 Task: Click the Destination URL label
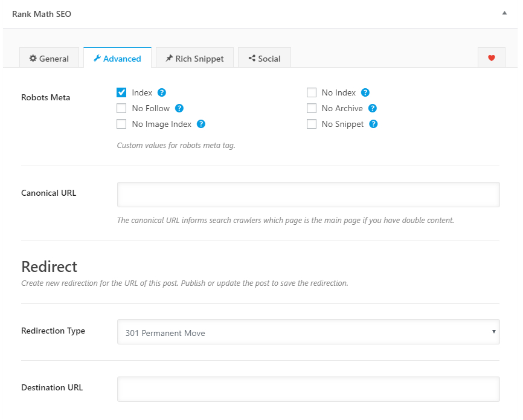[52, 387]
